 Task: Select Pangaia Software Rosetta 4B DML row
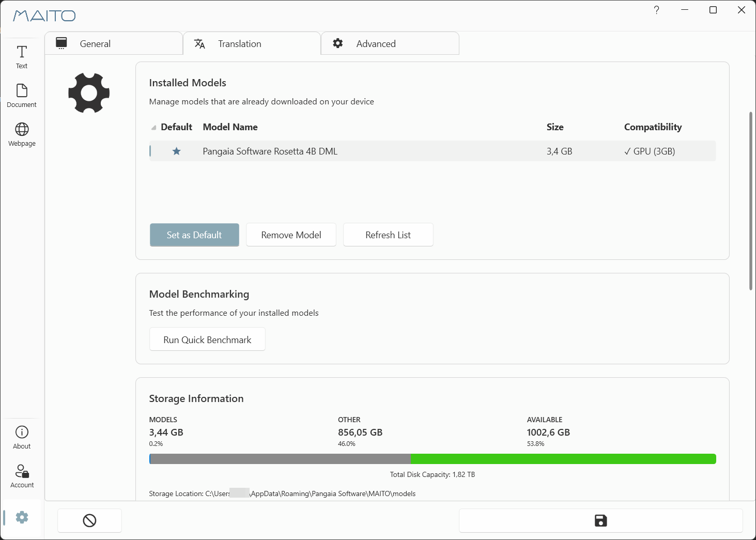(433, 151)
